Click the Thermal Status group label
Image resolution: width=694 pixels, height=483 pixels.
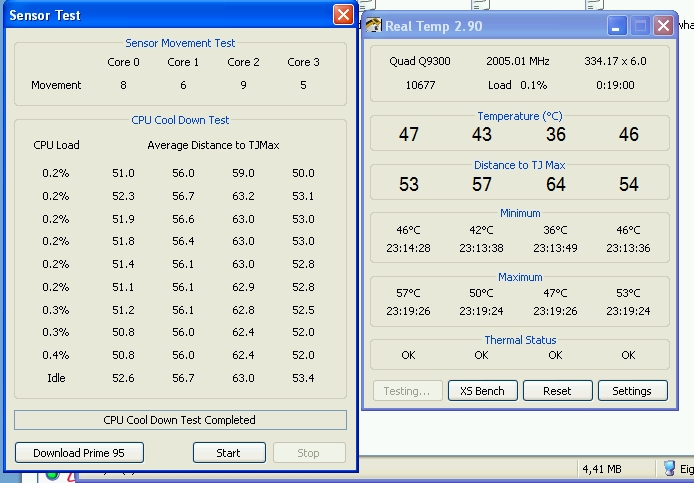tap(520, 340)
